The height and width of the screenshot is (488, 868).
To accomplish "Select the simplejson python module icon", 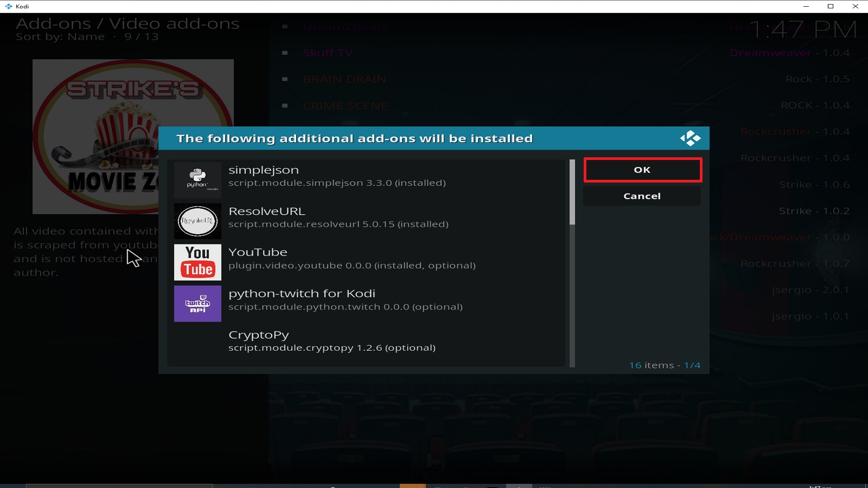I will click(x=198, y=180).
